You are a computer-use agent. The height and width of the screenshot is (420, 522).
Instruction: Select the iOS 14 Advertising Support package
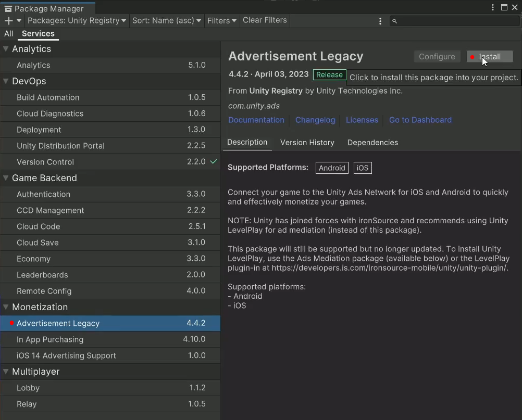(110, 355)
